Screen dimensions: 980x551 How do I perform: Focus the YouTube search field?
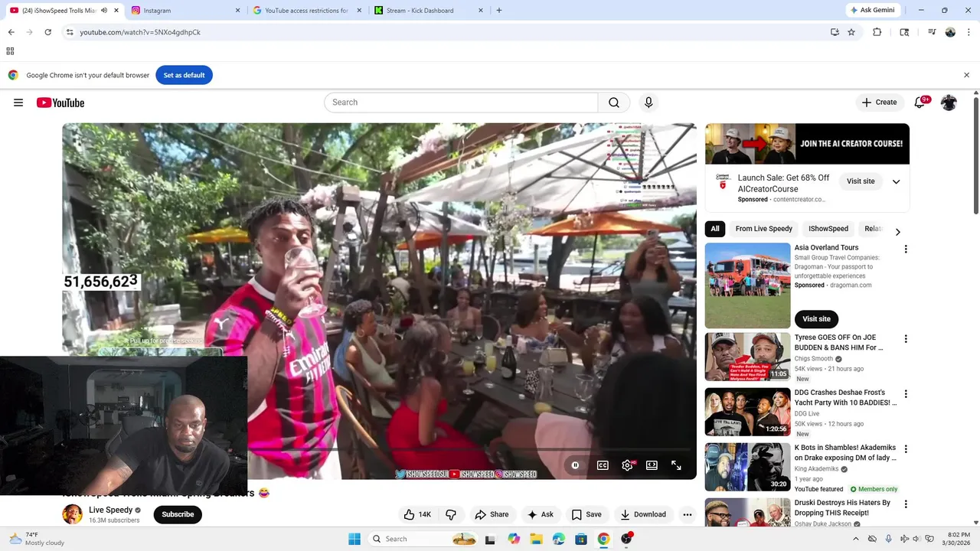pos(461,103)
